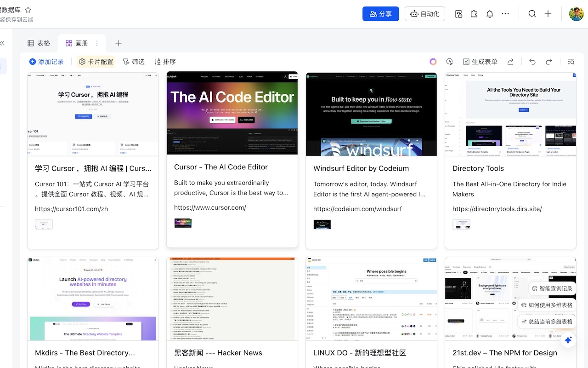Open the Windsurf flow state cover image
588x368 pixels.
(371, 114)
